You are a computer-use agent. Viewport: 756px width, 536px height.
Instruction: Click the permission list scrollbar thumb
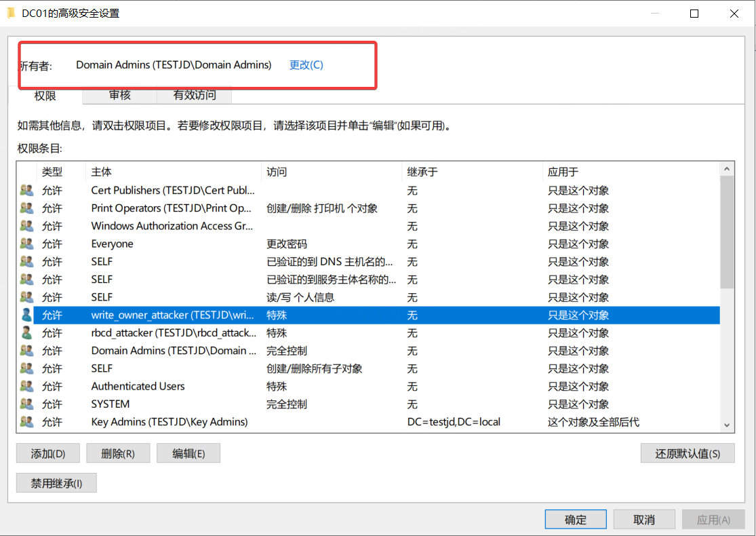(727, 232)
